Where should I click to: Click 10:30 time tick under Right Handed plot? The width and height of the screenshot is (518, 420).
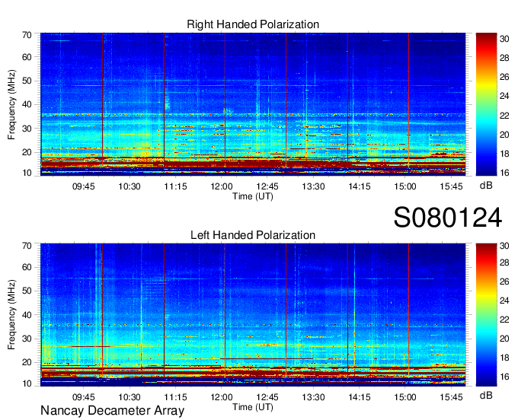129,186
